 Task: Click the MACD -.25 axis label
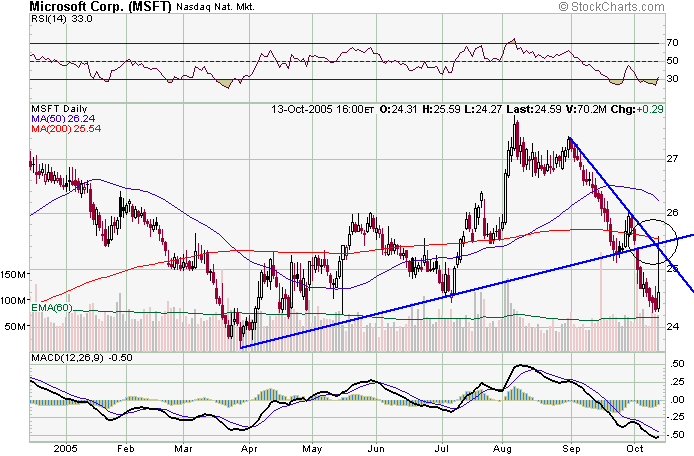point(676,417)
